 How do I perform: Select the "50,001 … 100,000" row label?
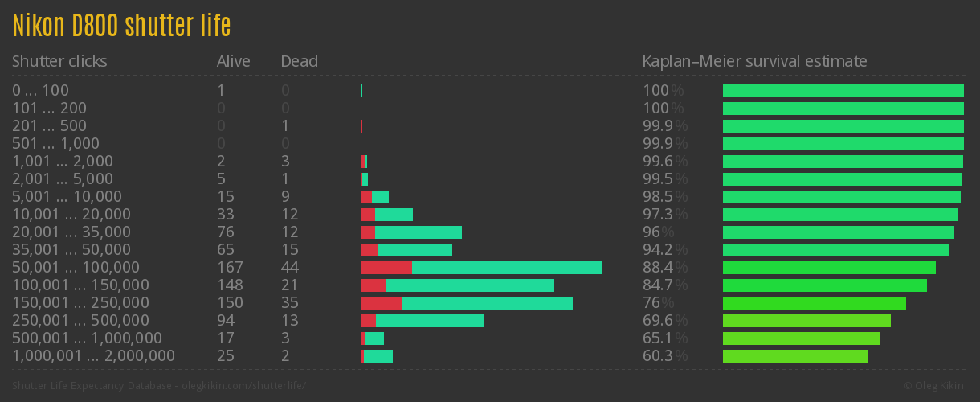(76, 268)
